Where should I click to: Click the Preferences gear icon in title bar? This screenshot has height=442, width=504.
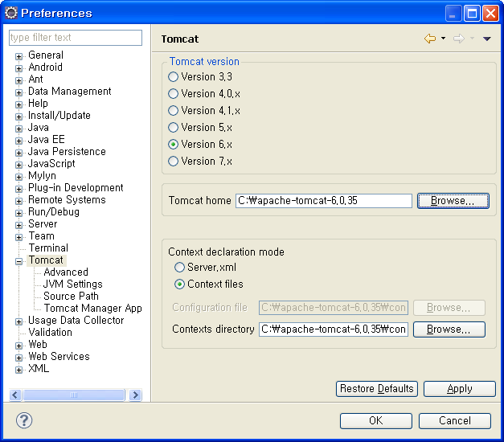coord(11,13)
